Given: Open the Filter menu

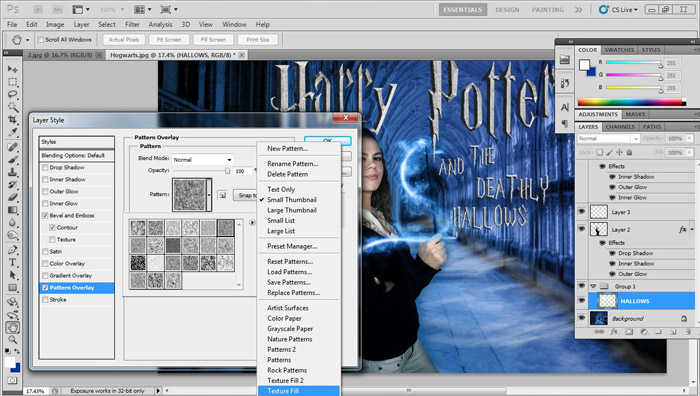Looking at the screenshot, I should 132,25.
